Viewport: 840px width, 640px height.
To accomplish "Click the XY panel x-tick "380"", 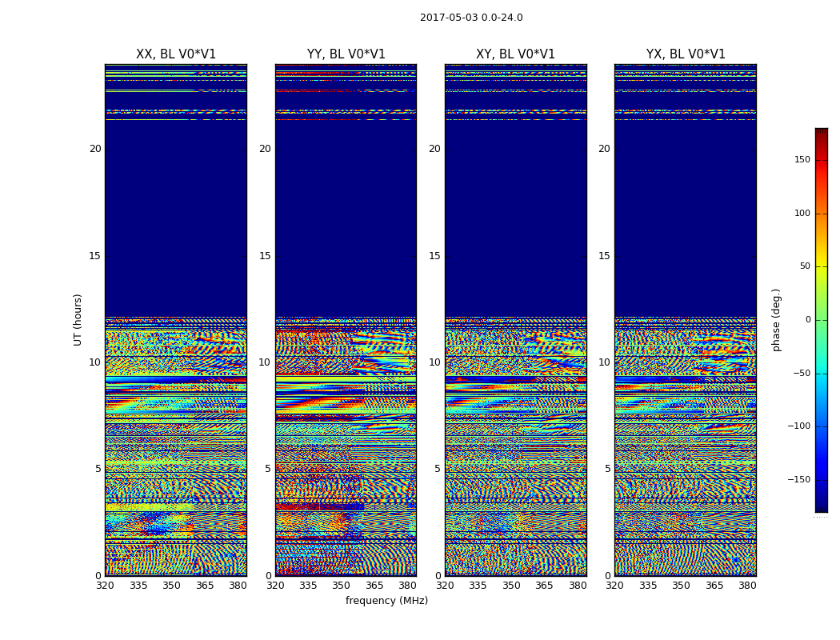I will [578, 586].
